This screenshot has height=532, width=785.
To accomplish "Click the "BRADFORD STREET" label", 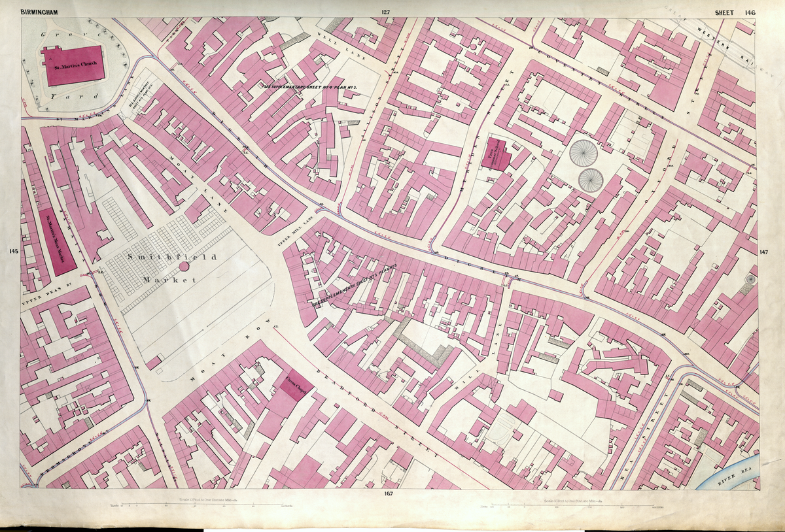I will tap(378, 414).
